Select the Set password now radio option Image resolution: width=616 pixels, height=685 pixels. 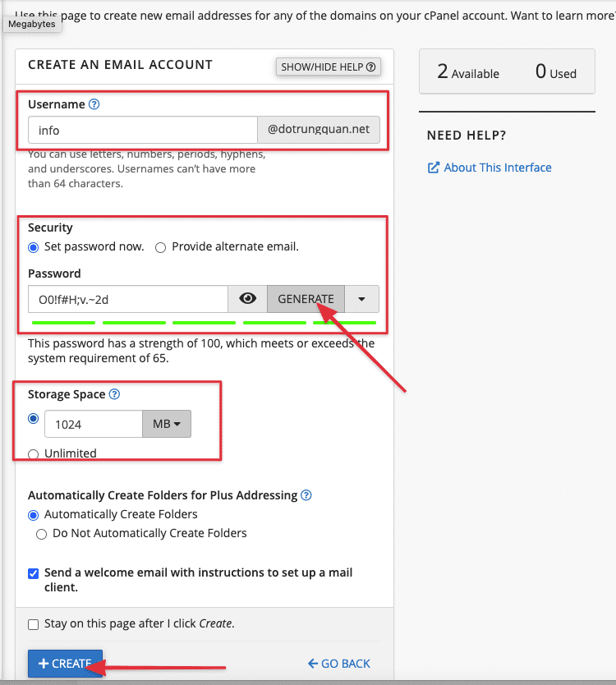click(34, 247)
